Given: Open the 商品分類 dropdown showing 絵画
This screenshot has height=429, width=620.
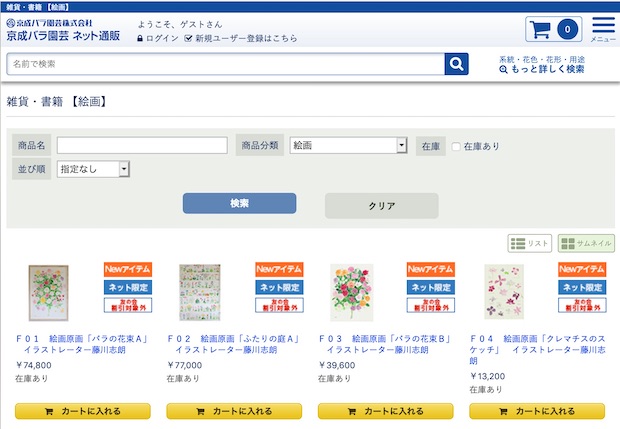Looking at the screenshot, I should [348, 146].
